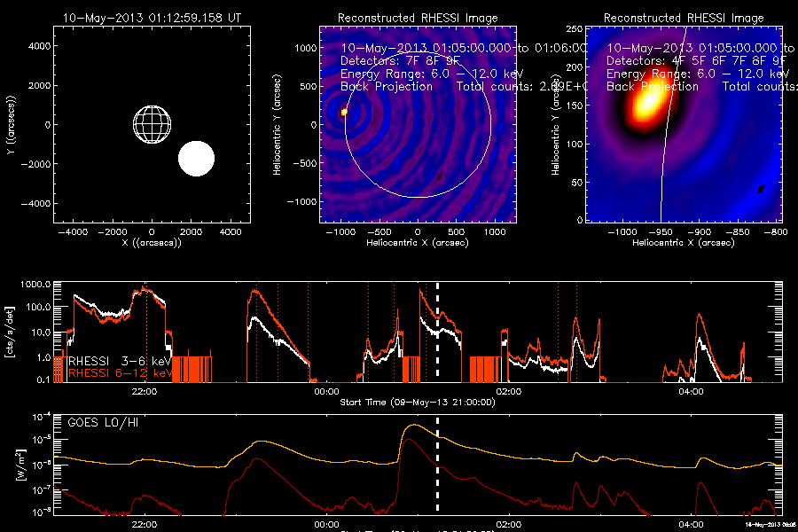The image size is (798, 532).
Task: Click the '4000' Y-axis tick of the left plot
Action: coord(39,46)
